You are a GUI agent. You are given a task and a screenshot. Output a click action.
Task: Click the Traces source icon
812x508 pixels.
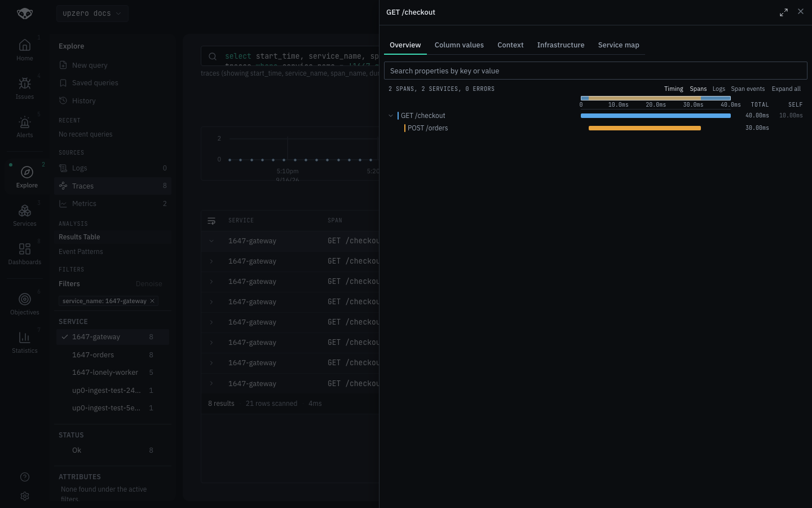pos(63,186)
